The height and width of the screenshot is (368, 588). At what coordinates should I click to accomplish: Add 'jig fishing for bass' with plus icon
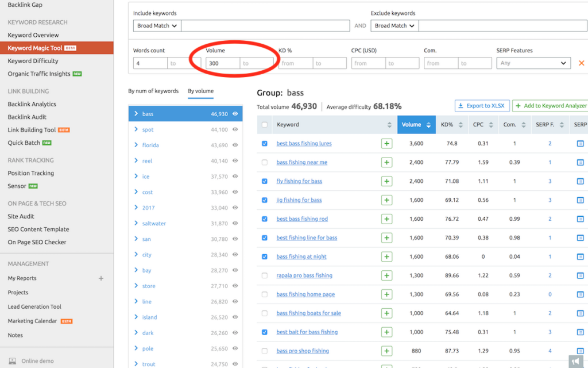click(x=386, y=200)
